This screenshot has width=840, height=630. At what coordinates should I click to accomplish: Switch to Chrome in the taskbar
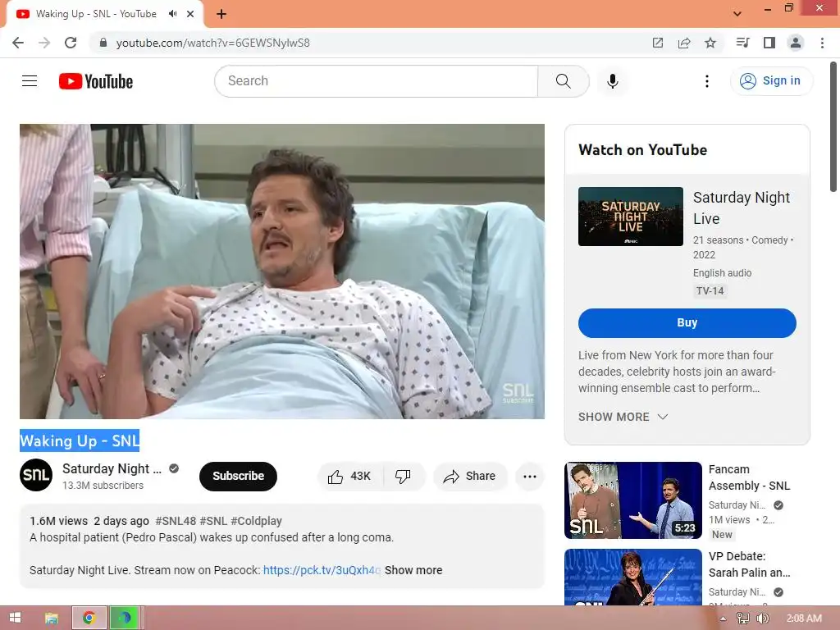tap(89, 618)
